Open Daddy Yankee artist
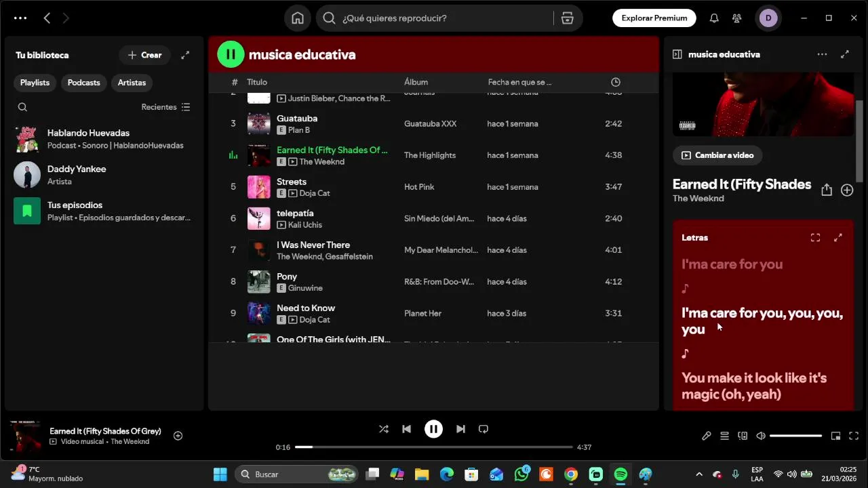868x488 pixels. [x=104, y=175]
